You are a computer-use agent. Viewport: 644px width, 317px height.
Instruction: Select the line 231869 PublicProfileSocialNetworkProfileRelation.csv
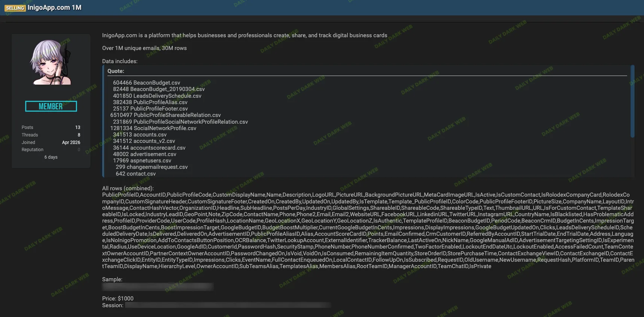[180, 122]
